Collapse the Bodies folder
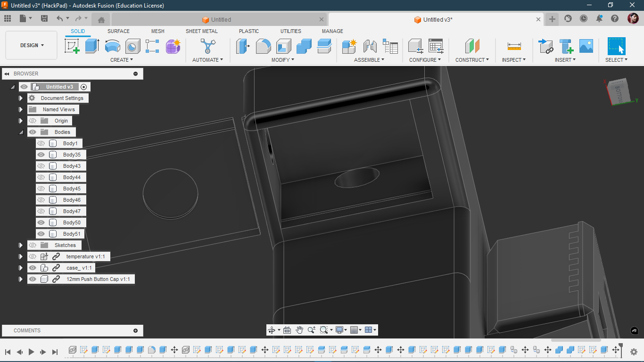This screenshot has height=362, width=644. 21,132
